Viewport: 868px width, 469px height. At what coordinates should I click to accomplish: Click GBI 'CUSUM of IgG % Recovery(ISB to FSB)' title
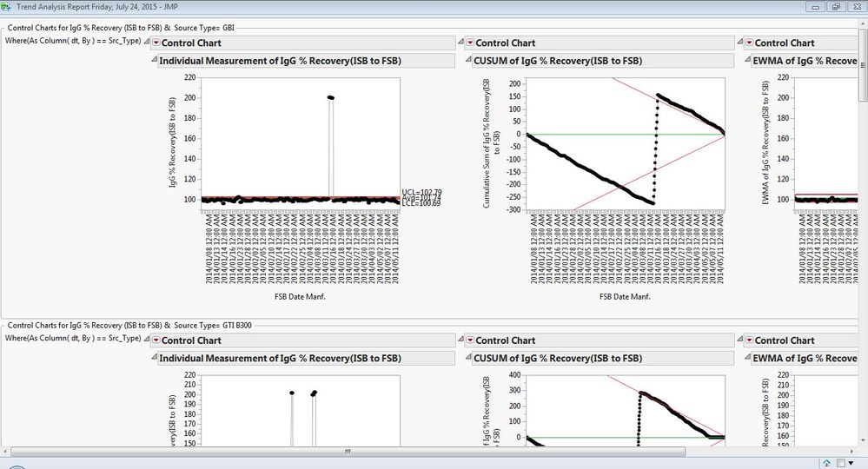click(558, 61)
